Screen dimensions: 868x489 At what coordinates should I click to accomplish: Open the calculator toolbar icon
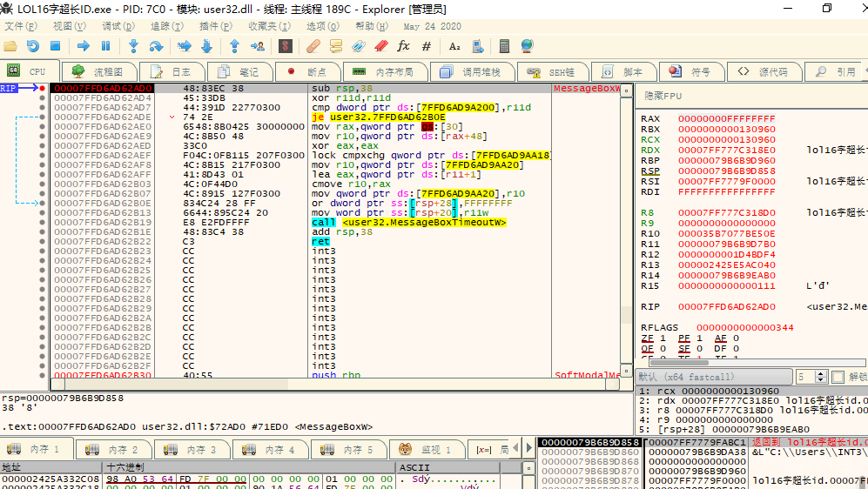click(503, 46)
